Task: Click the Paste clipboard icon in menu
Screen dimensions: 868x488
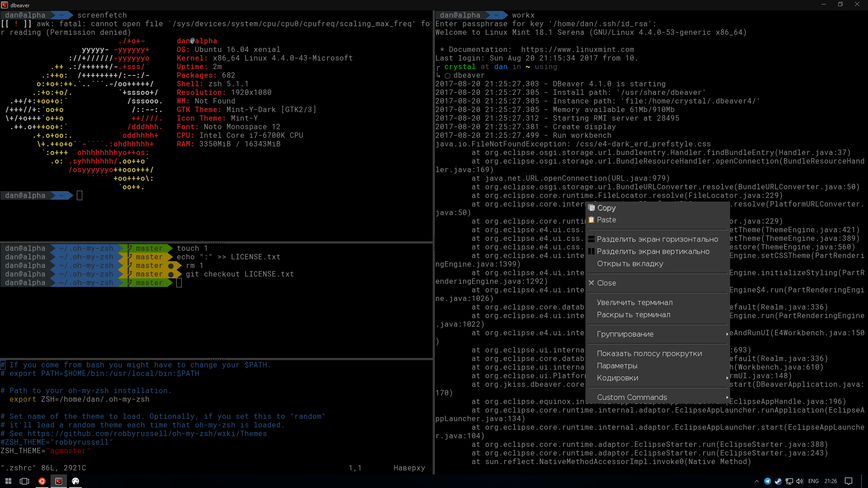Action: coord(591,220)
